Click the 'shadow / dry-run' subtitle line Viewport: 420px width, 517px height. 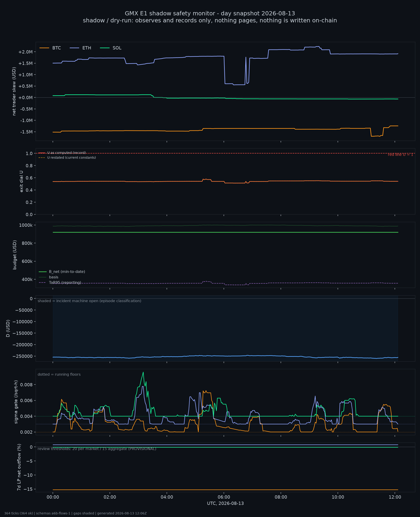coord(210,20)
